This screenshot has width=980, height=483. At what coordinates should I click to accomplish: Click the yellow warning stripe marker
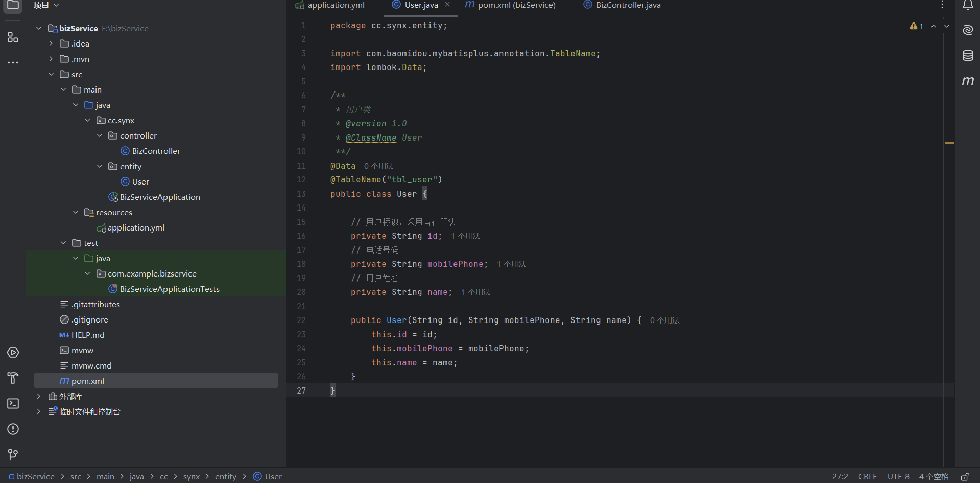[x=949, y=143]
